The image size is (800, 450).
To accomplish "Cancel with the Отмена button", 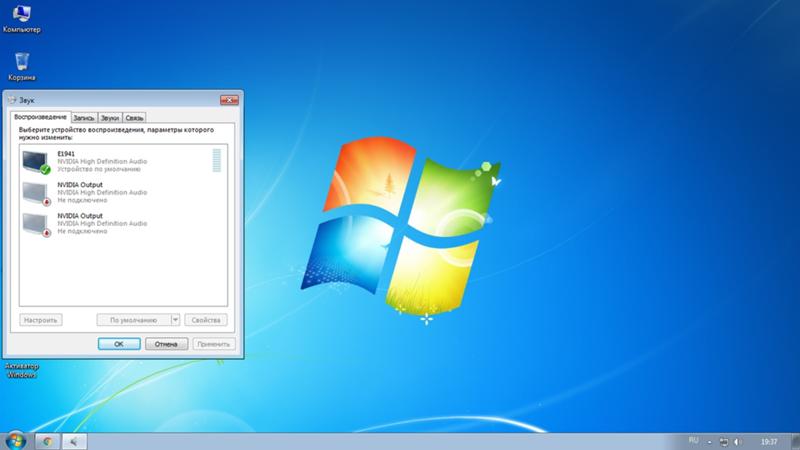I will tap(166, 344).
